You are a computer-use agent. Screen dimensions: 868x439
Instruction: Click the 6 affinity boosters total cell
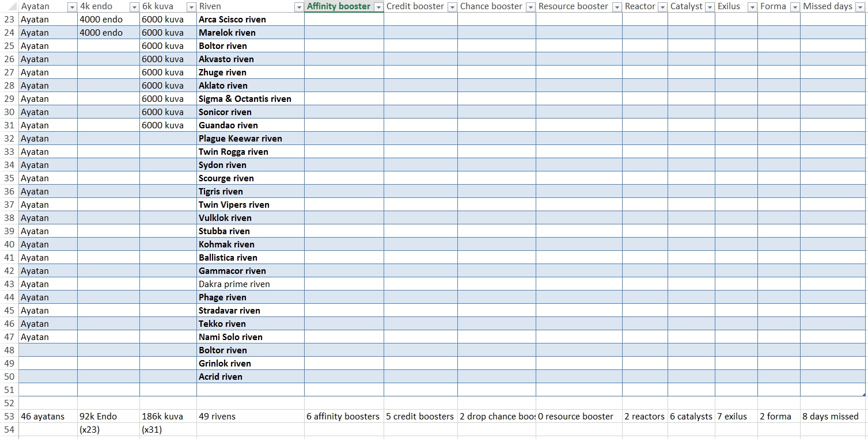[344, 416]
